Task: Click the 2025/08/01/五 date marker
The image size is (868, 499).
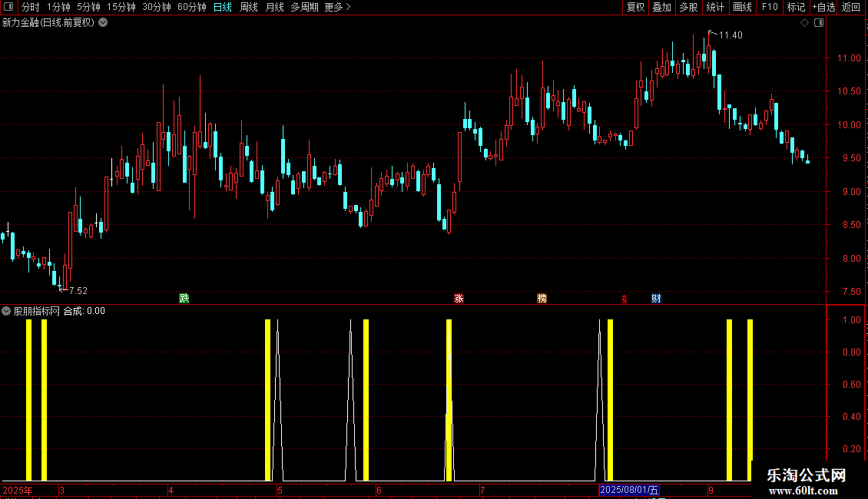Action: pyautogui.click(x=629, y=490)
